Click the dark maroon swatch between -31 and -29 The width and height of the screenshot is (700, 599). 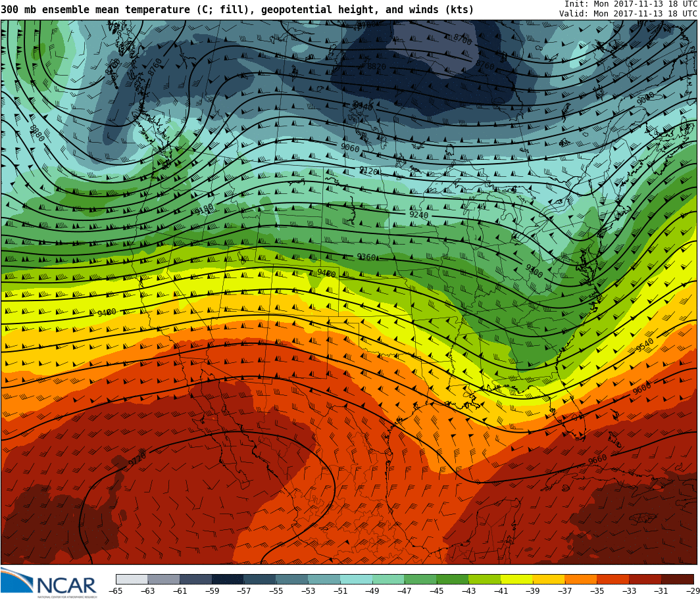(x=677, y=579)
